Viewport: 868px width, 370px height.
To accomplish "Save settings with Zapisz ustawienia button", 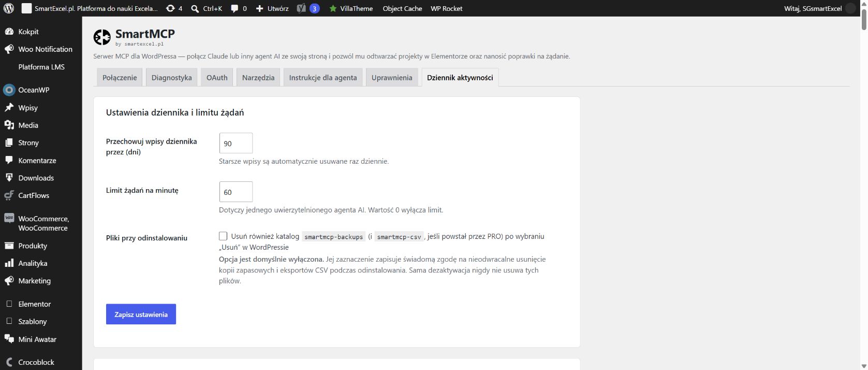I will (x=141, y=314).
